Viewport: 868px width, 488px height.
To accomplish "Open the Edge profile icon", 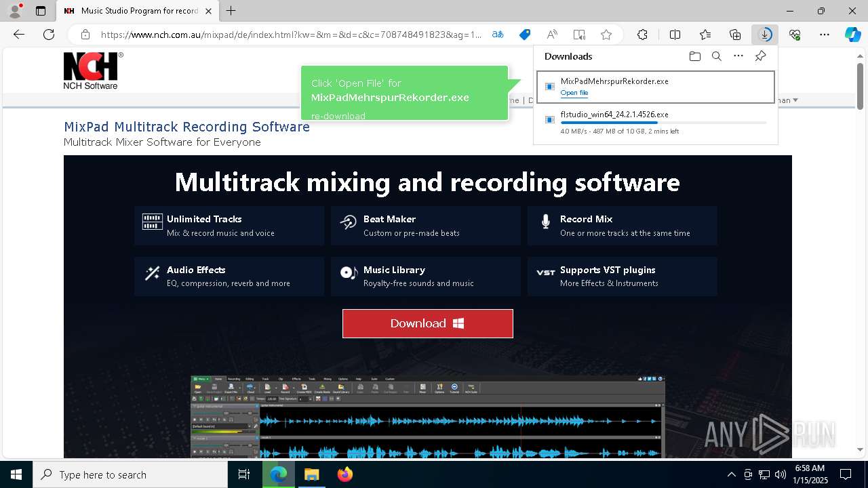I will [x=14, y=11].
